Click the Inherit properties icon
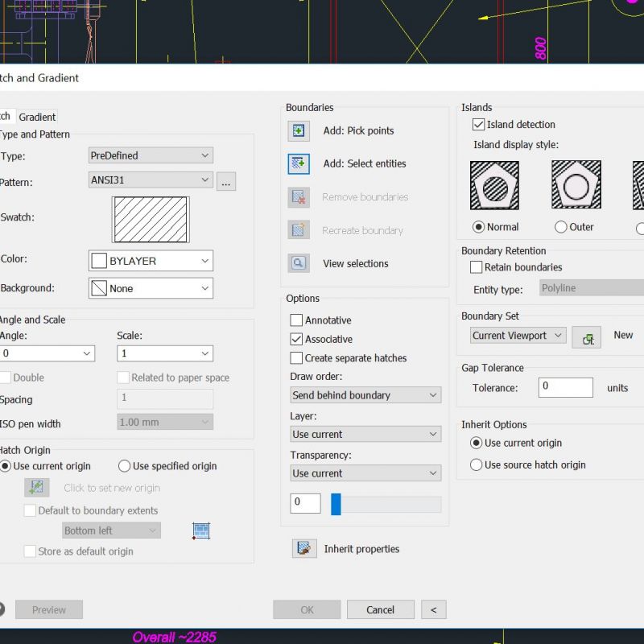Screen dimensions: 644x644 pyautogui.click(x=303, y=549)
